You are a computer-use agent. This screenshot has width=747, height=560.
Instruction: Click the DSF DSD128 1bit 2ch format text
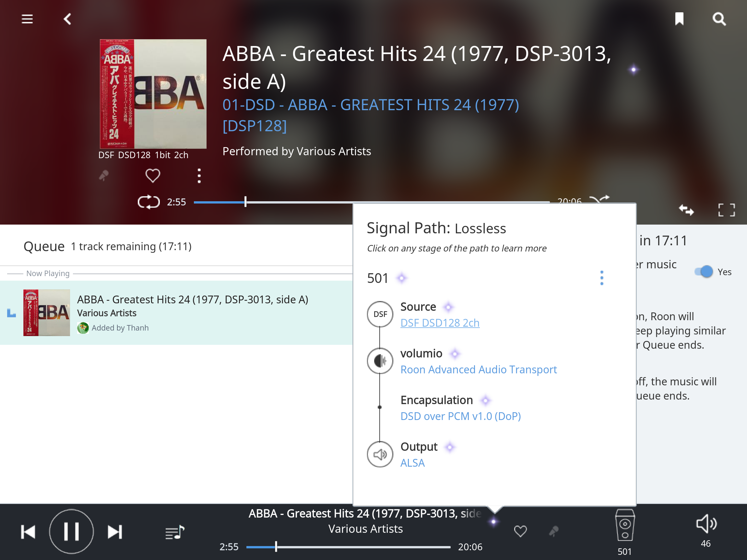[143, 155]
